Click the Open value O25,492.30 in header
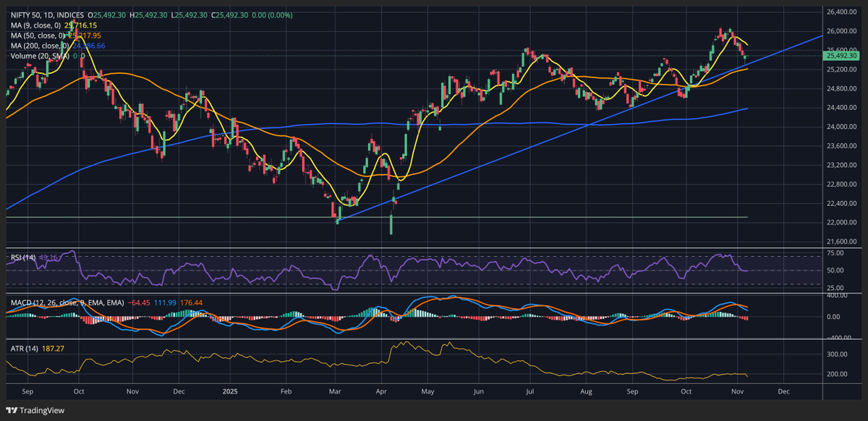The height and width of the screenshot is (421, 868). pos(107,14)
